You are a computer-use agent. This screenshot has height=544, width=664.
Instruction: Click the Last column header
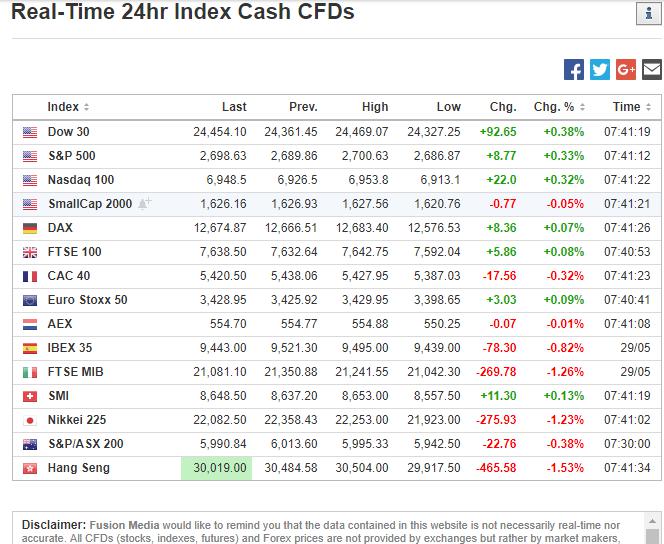tap(234, 107)
